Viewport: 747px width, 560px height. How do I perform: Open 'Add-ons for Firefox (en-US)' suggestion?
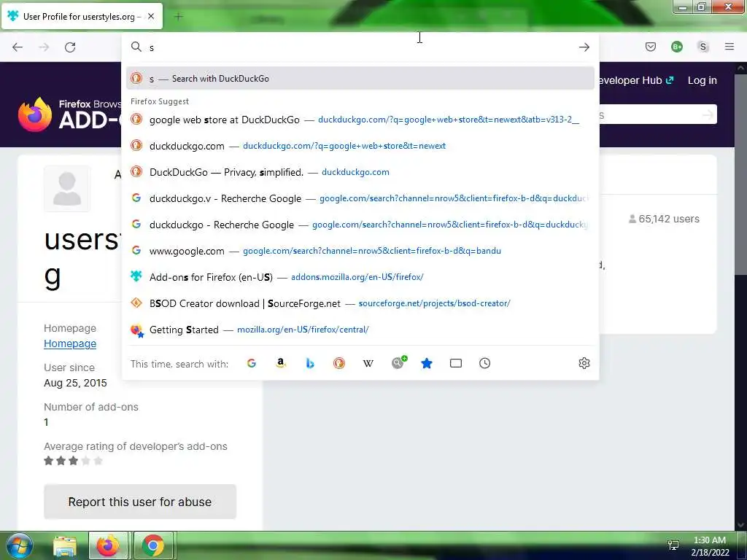pyautogui.click(x=360, y=276)
